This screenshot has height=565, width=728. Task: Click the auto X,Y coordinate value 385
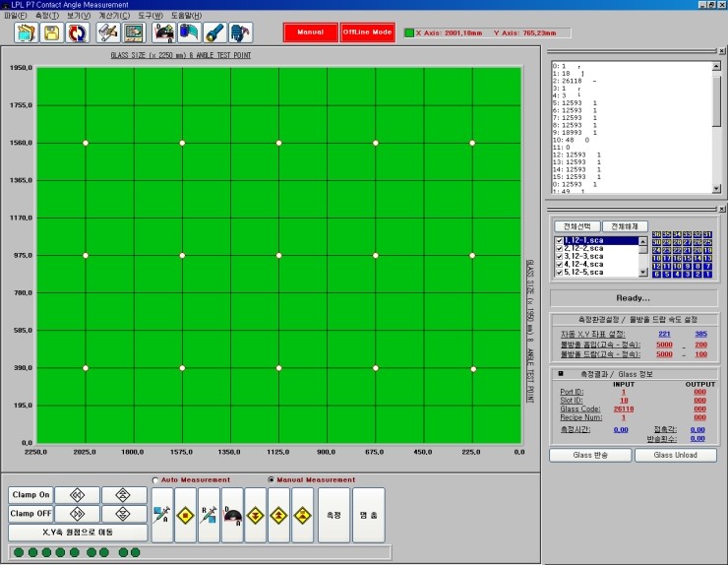tap(701, 334)
